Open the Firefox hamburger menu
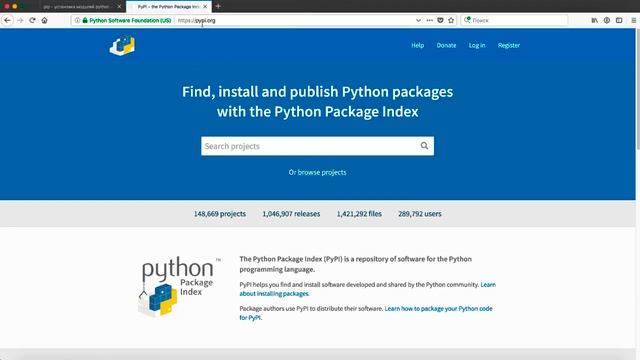Image resolution: width=640 pixels, height=360 pixels. point(633,20)
